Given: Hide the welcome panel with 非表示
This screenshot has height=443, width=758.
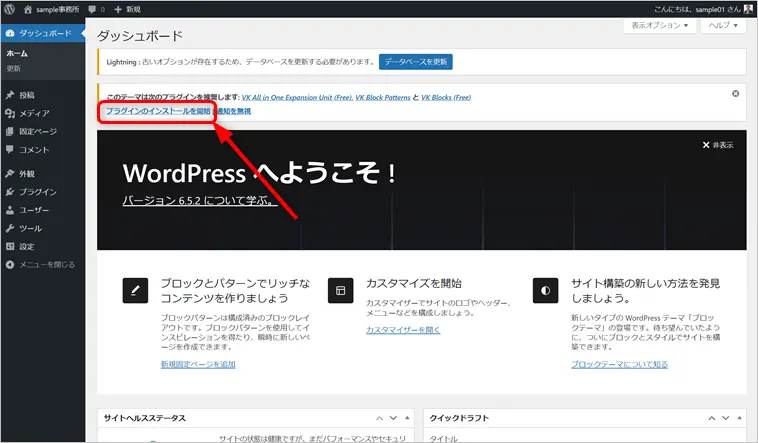Looking at the screenshot, I should (x=717, y=145).
